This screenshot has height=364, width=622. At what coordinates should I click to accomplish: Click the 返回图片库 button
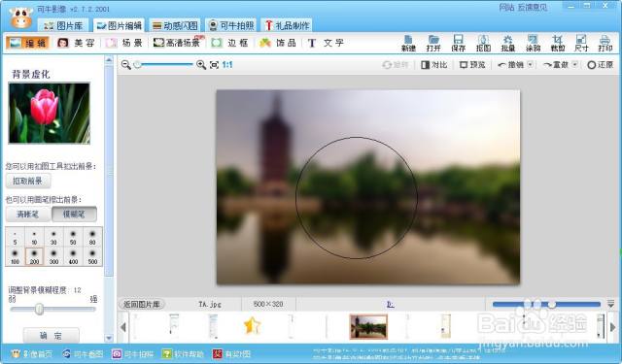tap(141, 304)
